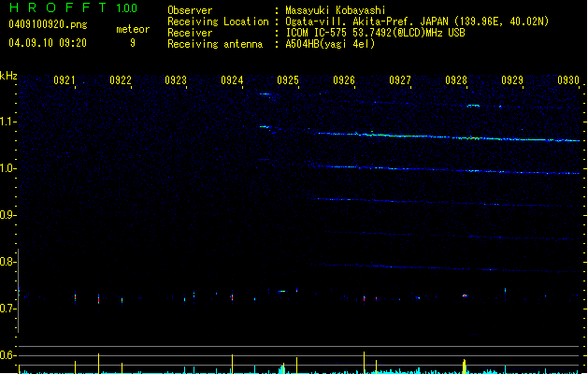588x374 pixels.
Task: Select the Ogata-vill. Akita-Pref. JAPAN location text
Action: [x=417, y=22]
